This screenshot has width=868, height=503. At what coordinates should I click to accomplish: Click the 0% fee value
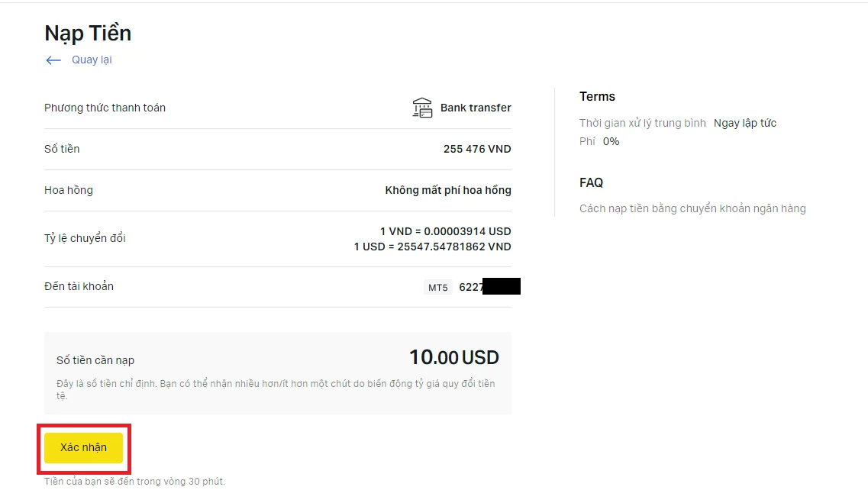coord(611,142)
